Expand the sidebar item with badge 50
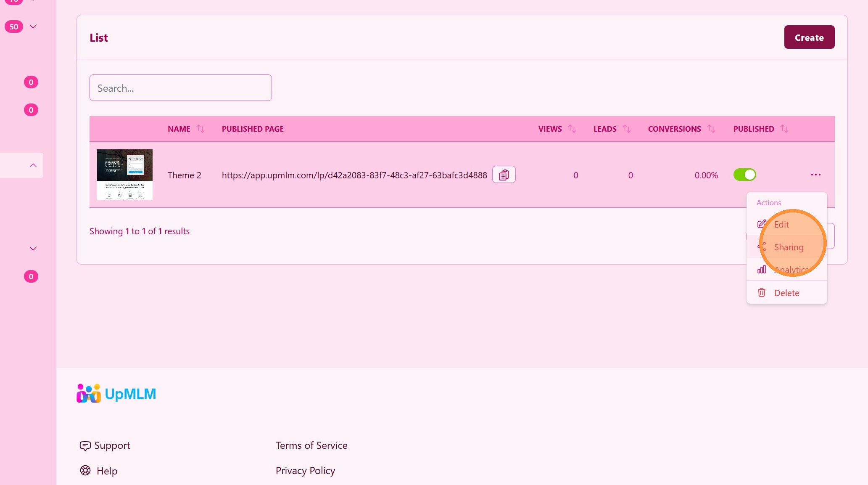 33,27
